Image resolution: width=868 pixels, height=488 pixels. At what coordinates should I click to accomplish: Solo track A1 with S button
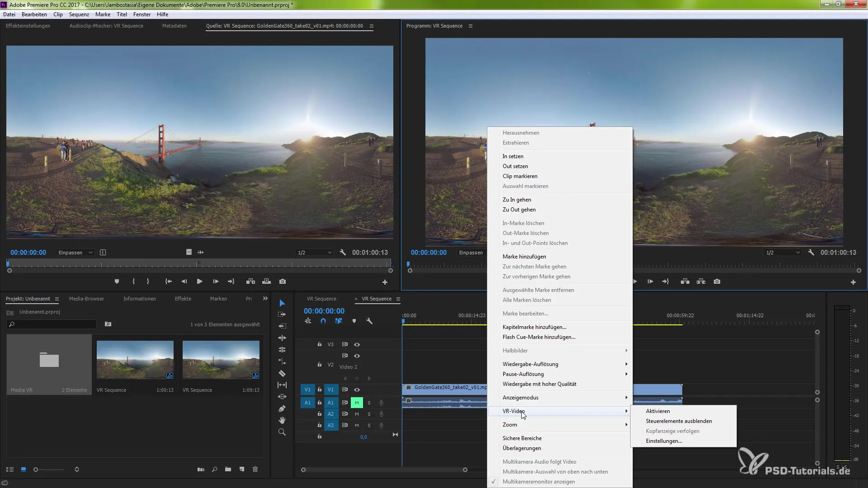click(369, 403)
